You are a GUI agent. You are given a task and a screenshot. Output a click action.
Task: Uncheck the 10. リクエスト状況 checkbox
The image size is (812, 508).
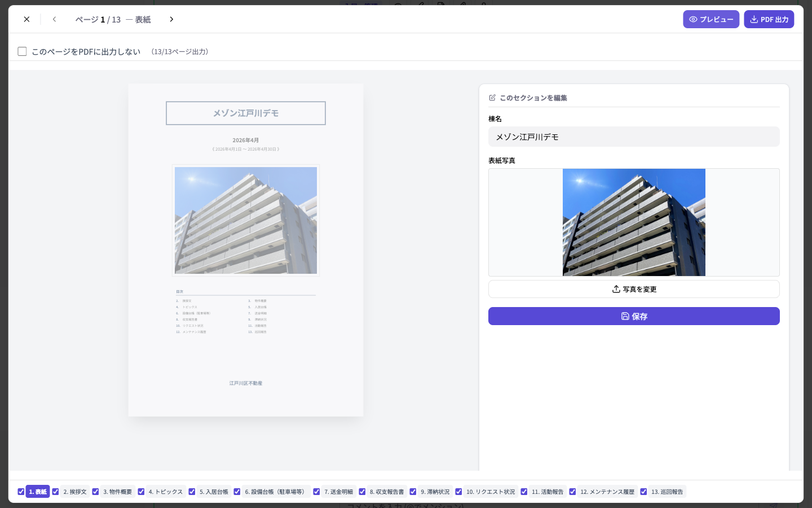[458, 492]
